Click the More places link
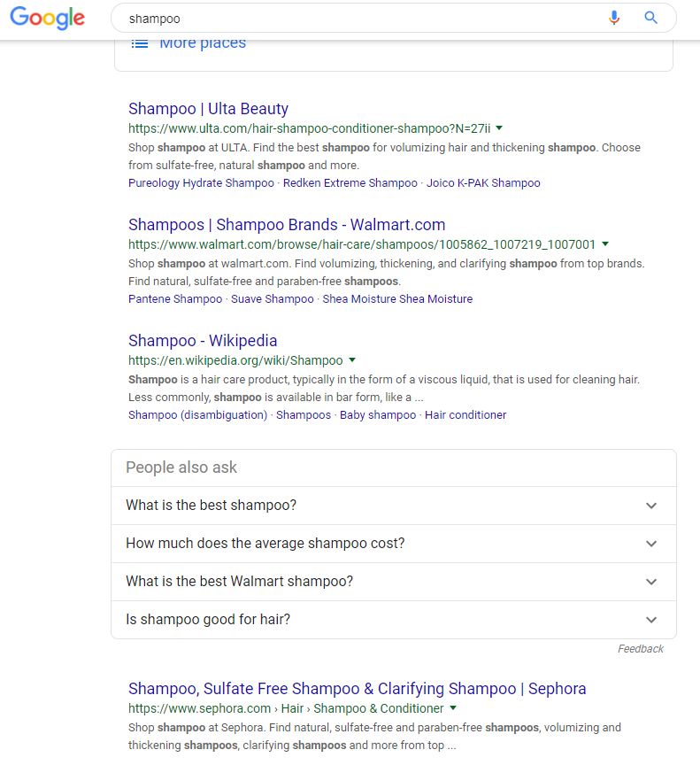Viewport: 700px width, 765px height. pos(201,42)
